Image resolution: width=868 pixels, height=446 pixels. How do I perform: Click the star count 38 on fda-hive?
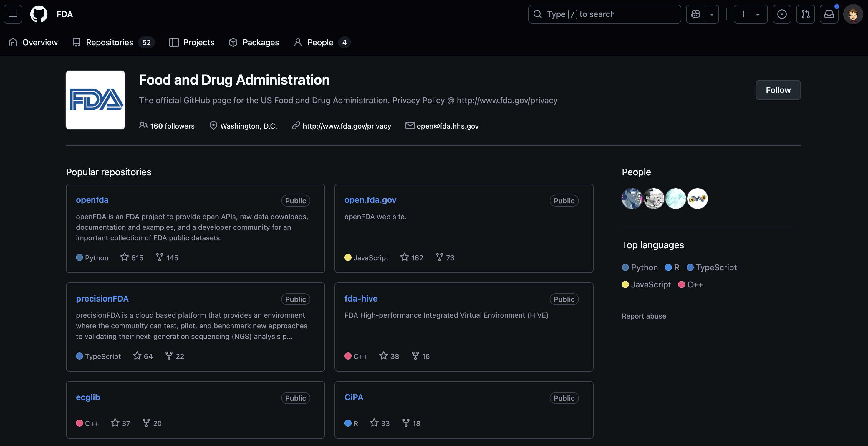(389, 356)
